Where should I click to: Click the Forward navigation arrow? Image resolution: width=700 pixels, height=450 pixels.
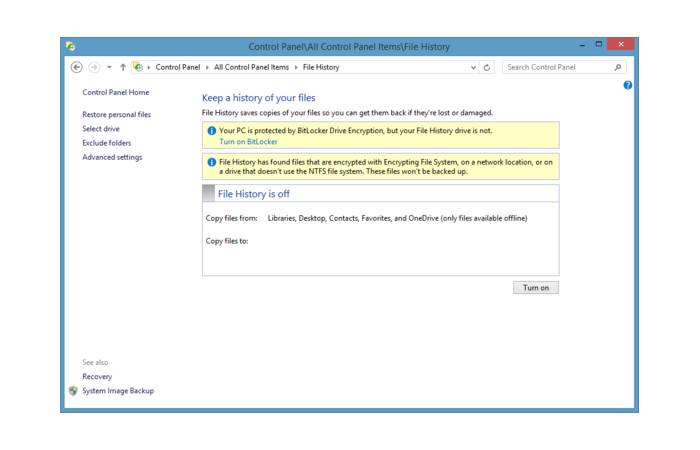[93, 67]
